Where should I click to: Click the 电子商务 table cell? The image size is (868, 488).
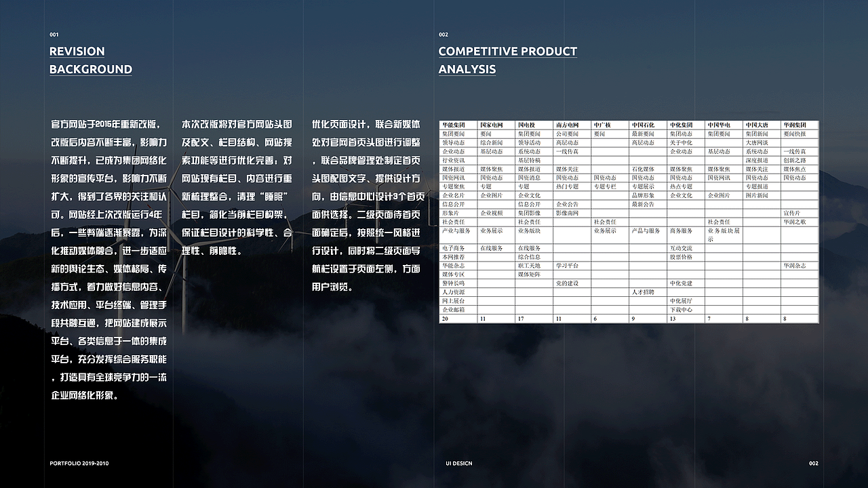458,248
